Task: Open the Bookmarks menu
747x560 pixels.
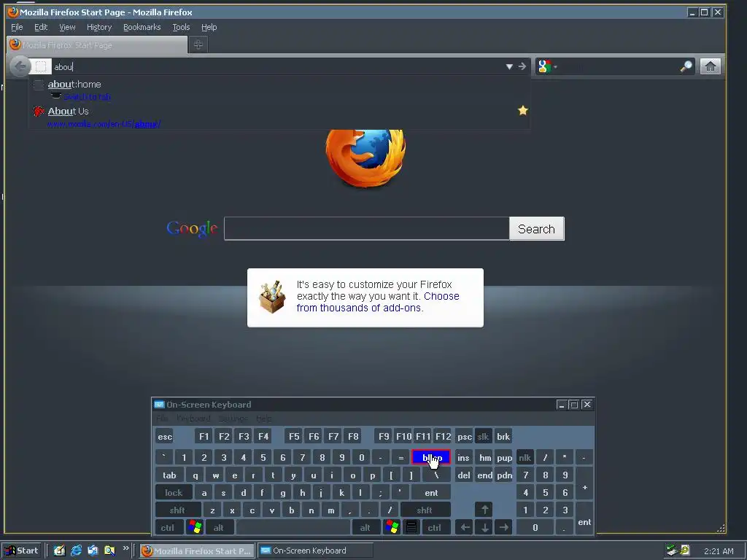Action: [142, 27]
